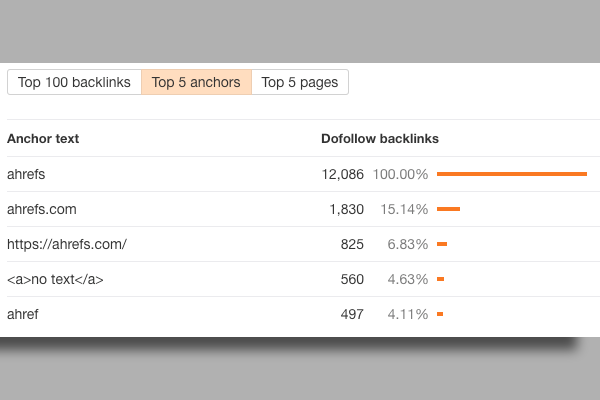Click the orange bar for https://ahrefs.com/ row
The height and width of the screenshot is (400, 600).
[x=442, y=244]
